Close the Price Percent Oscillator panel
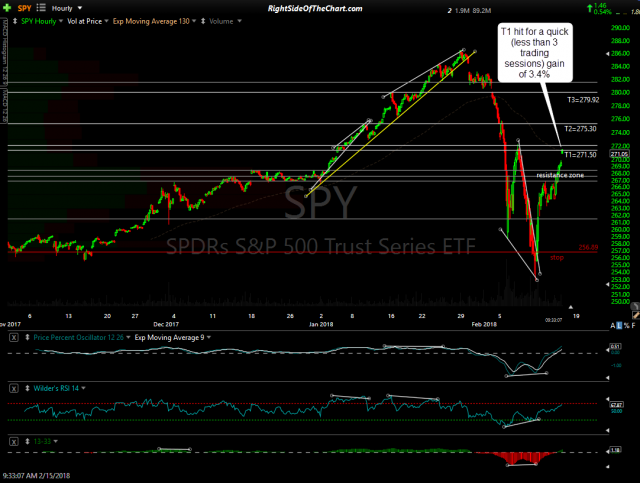The image size is (640, 483). click(14, 338)
